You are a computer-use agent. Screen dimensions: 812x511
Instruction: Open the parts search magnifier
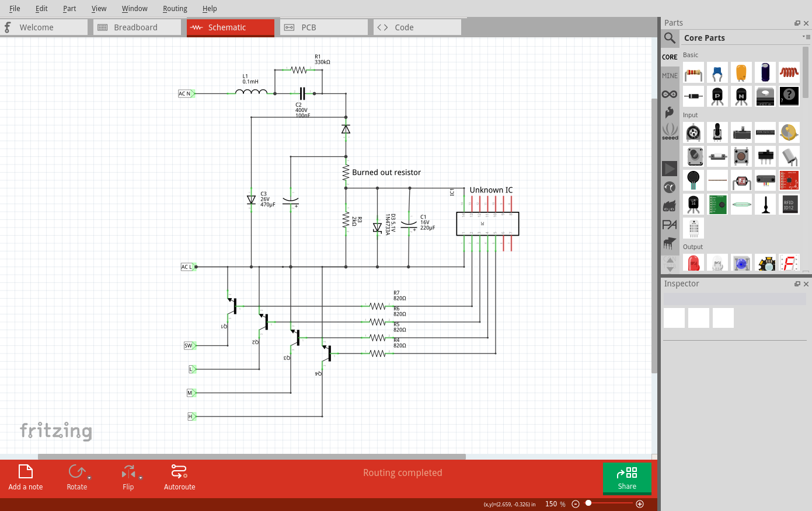click(x=670, y=38)
